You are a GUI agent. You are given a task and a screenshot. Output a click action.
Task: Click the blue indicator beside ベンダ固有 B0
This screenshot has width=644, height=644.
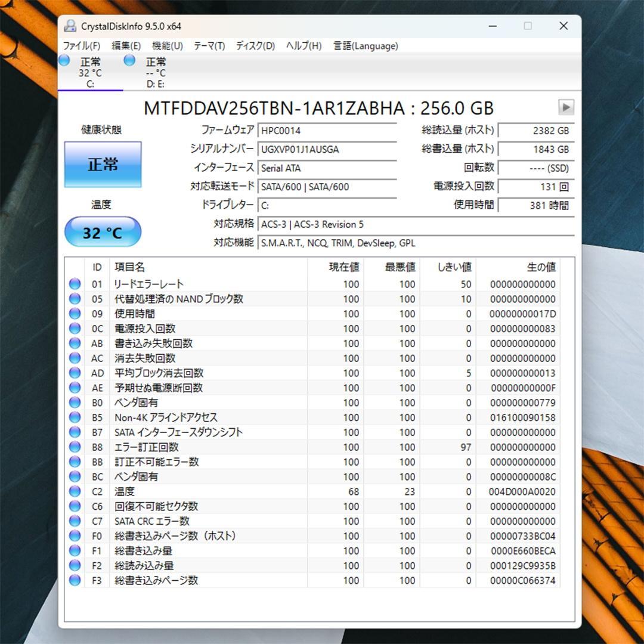[75, 402]
